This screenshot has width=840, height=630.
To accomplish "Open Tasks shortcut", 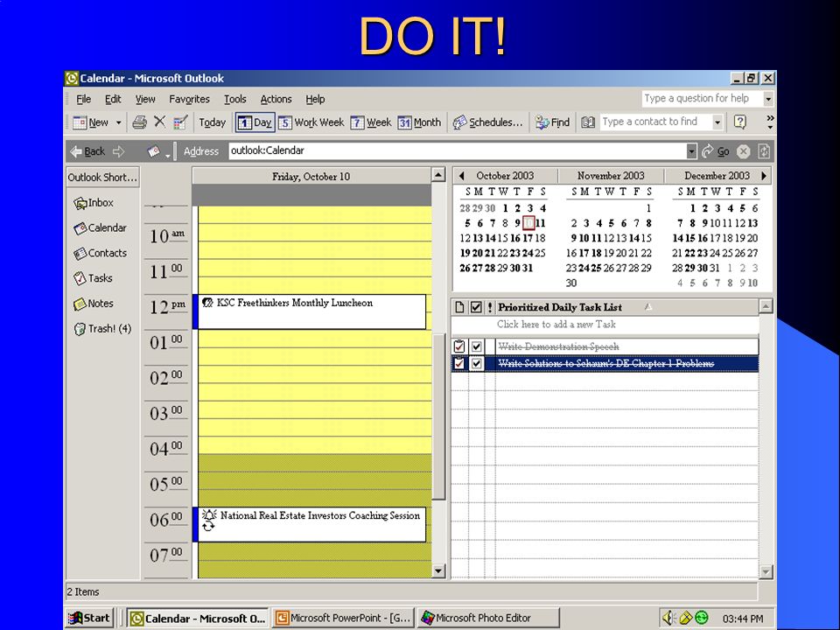I will (x=94, y=278).
